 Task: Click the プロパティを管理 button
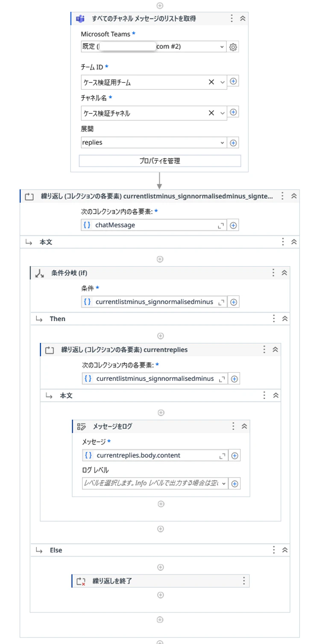click(160, 161)
